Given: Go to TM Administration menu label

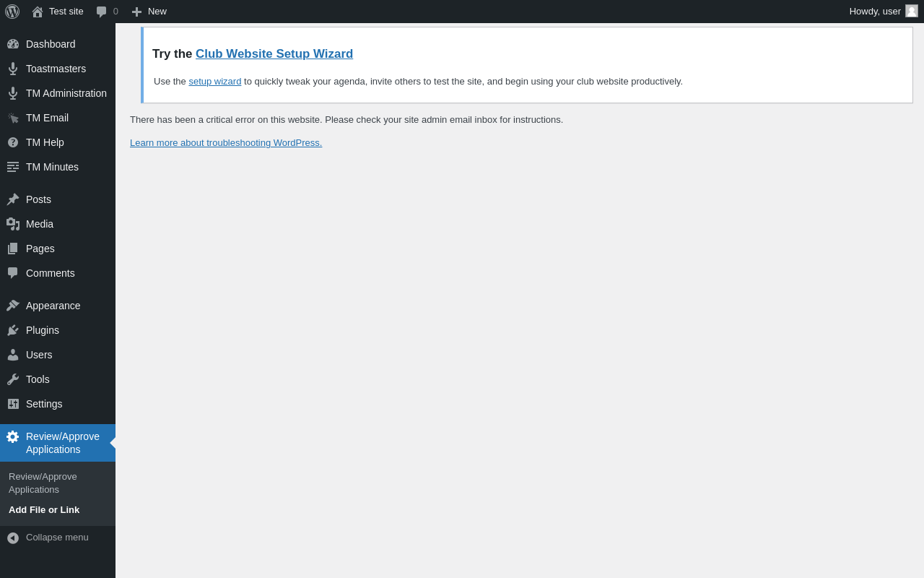Looking at the screenshot, I should tap(66, 93).
